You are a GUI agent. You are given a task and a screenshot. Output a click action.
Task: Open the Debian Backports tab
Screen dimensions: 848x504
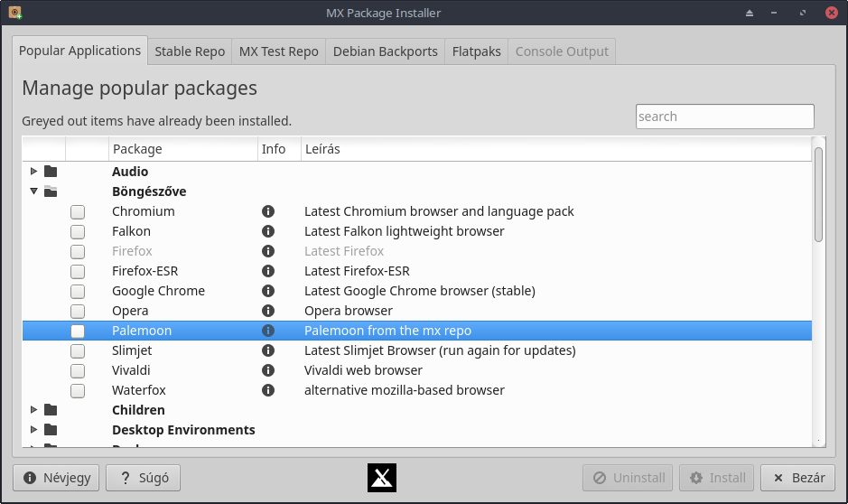click(385, 51)
